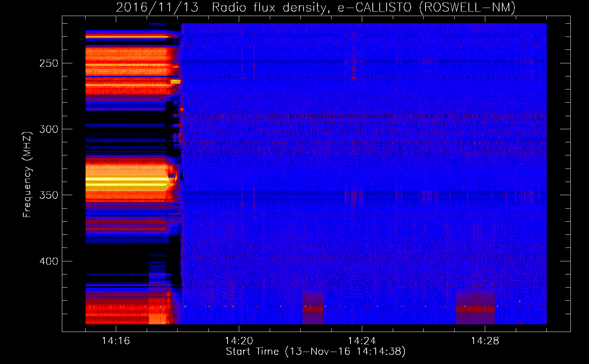Click the 350 frequency tick label
Viewport: 589px width, 364px height.
tap(49, 195)
